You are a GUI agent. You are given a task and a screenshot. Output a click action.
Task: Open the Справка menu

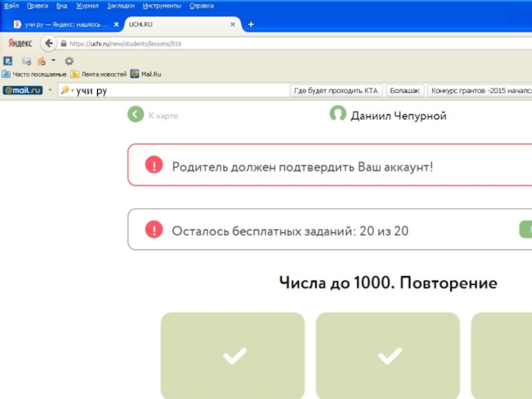201,6
